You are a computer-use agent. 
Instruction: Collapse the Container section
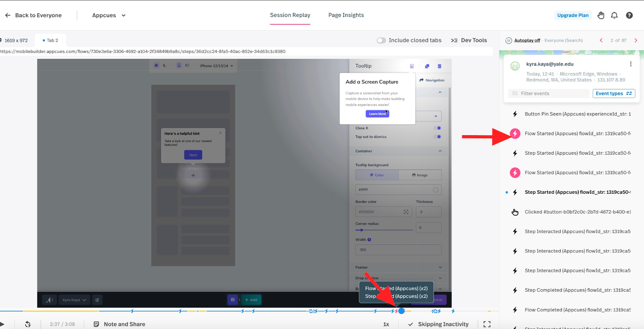pyautogui.click(x=440, y=151)
